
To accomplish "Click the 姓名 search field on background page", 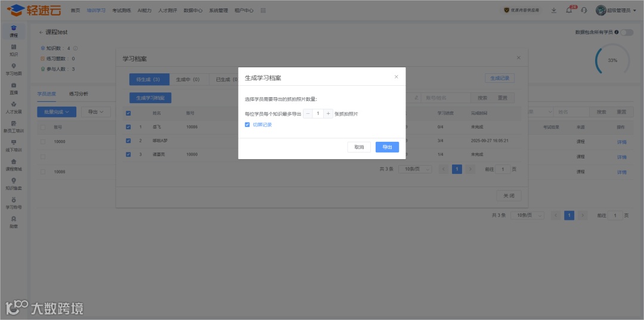I will tap(572, 111).
